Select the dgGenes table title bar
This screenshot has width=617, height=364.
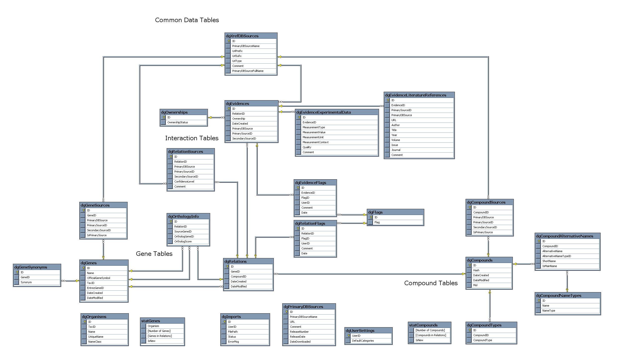[x=104, y=263]
